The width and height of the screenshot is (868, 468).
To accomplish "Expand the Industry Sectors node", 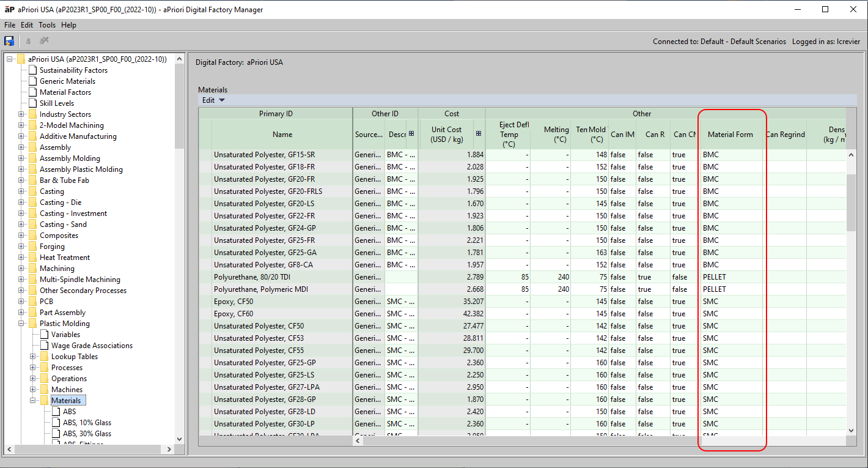I will pos(21,114).
